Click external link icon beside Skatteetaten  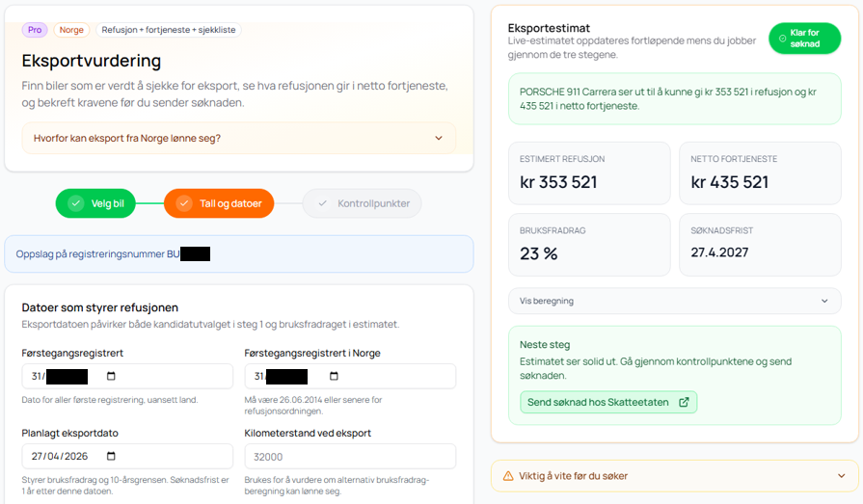tap(684, 402)
